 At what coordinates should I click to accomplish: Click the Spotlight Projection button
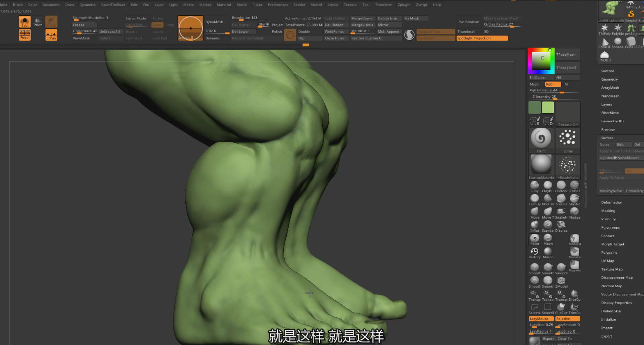[x=482, y=38]
